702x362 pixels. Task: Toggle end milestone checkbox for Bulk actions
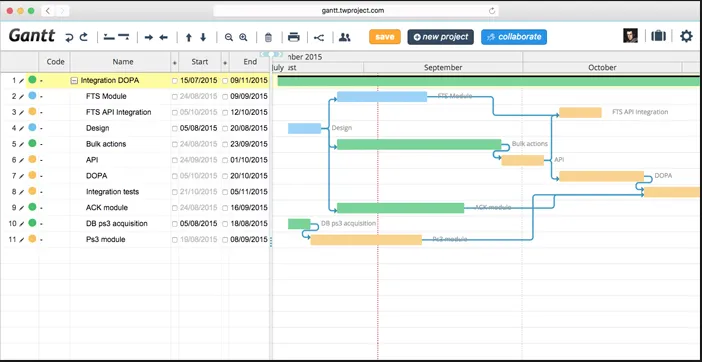(x=225, y=145)
